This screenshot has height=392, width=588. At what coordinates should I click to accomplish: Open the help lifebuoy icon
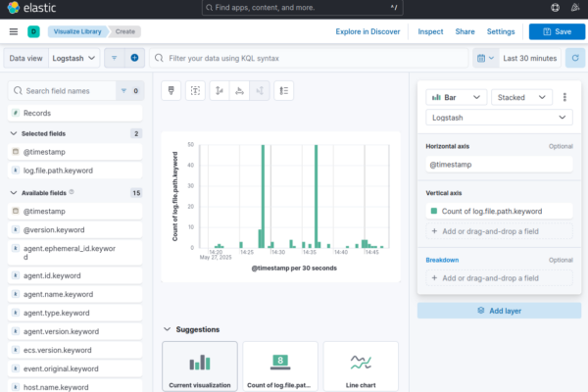[555, 8]
